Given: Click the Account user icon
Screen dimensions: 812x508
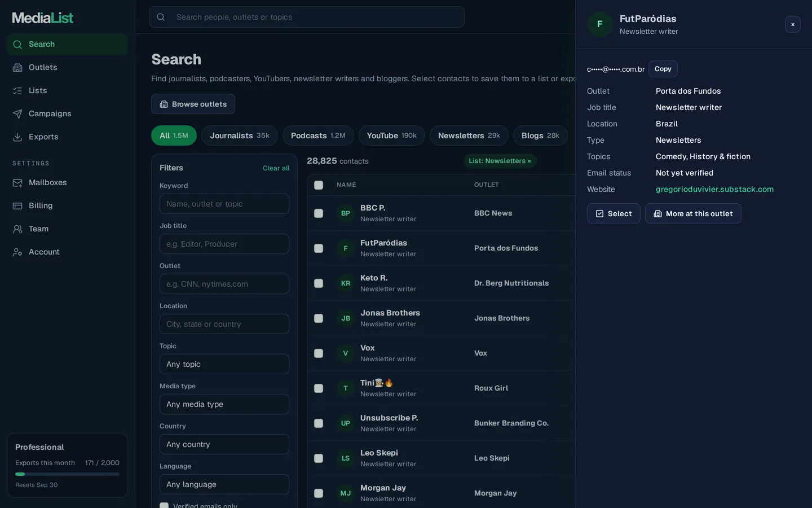Looking at the screenshot, I should pyautogui.click(x=17, y=252).
